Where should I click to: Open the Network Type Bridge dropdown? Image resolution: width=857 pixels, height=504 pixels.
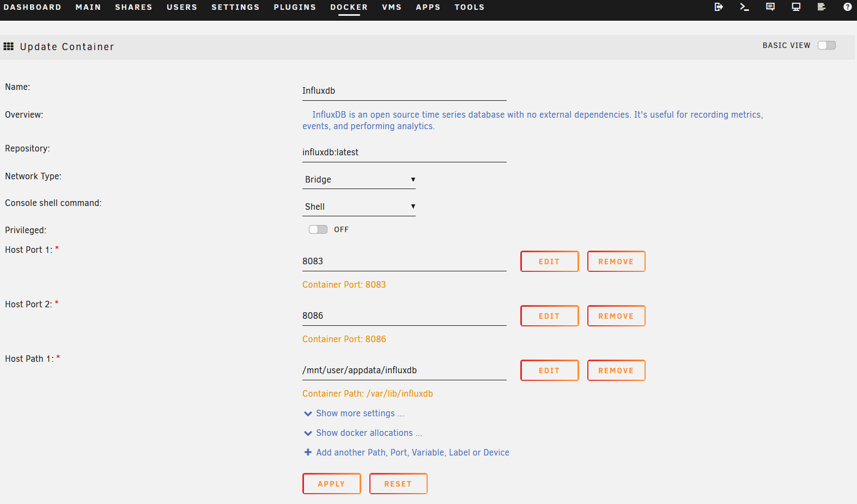tap(359, 179)
